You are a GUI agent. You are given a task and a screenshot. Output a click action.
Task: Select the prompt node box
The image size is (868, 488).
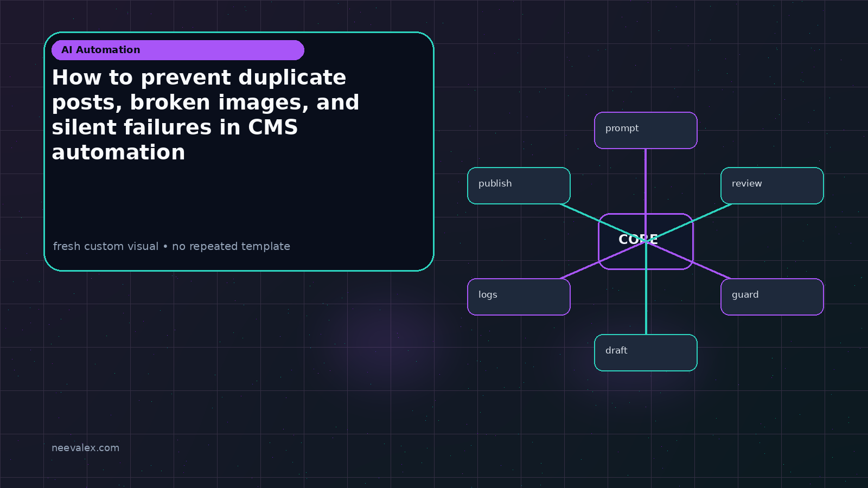(646, 130)
